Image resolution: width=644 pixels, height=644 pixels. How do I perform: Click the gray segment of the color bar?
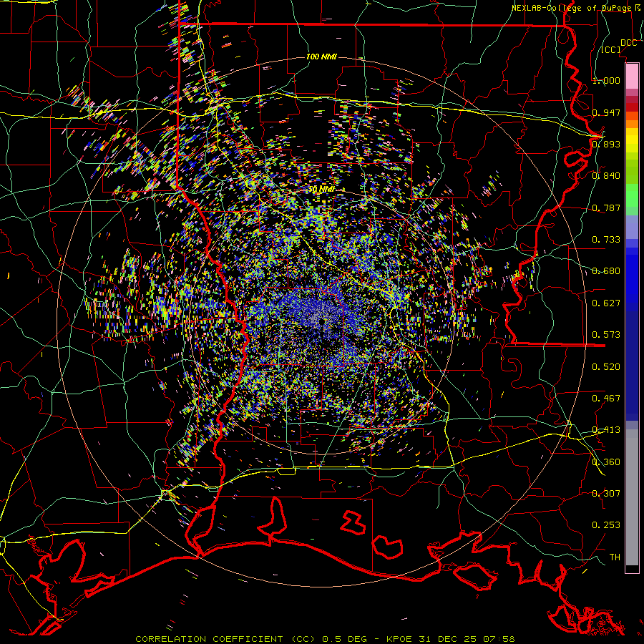tap(632, 497)
